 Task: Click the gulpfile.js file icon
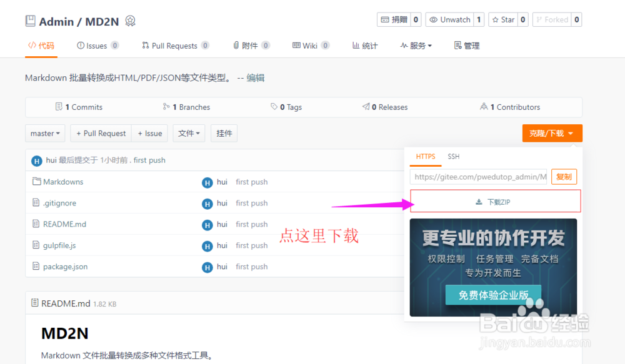[36, 245]
